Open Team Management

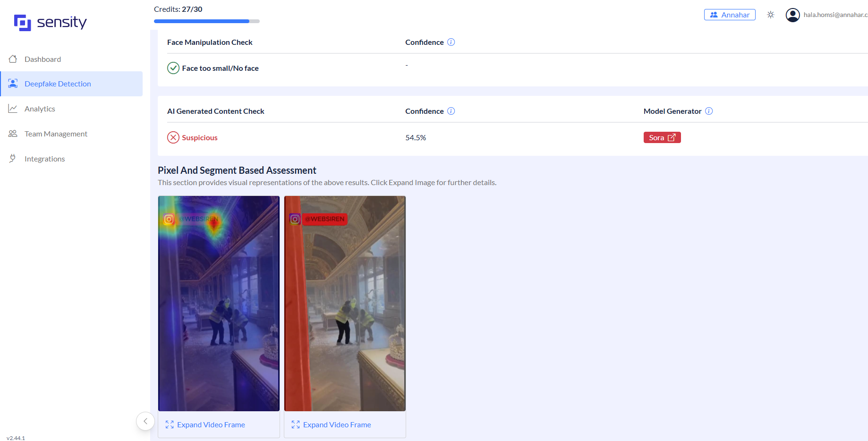coord(56,134)
